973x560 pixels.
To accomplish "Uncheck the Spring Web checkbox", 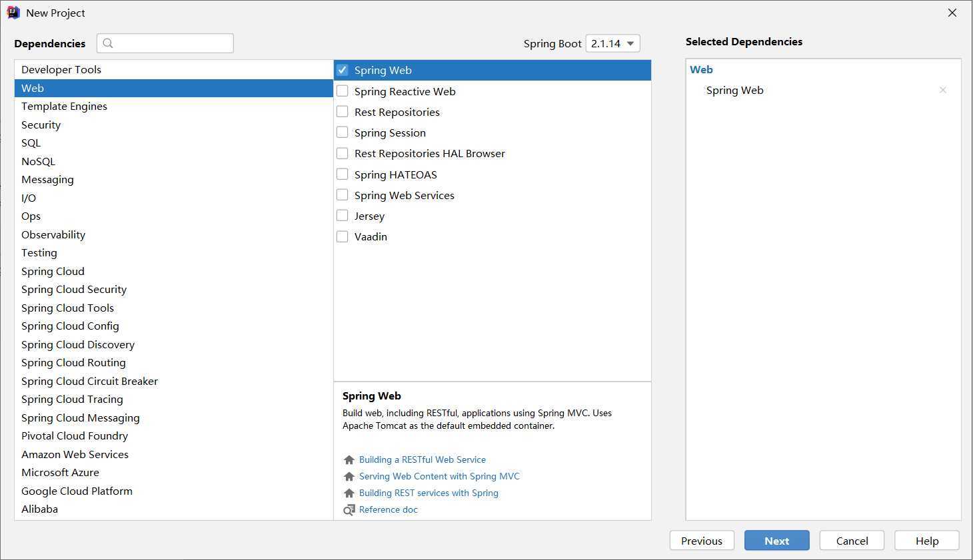I will pyautogui.click(x=343, y=70).
